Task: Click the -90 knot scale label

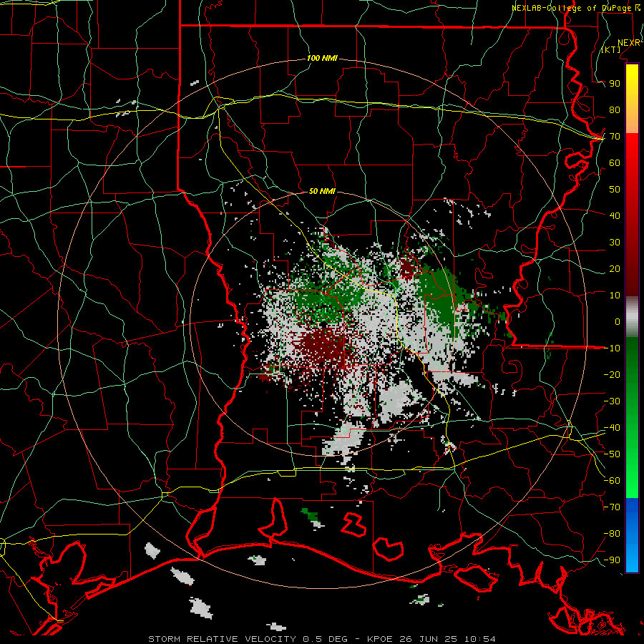Action: (612, 560)
